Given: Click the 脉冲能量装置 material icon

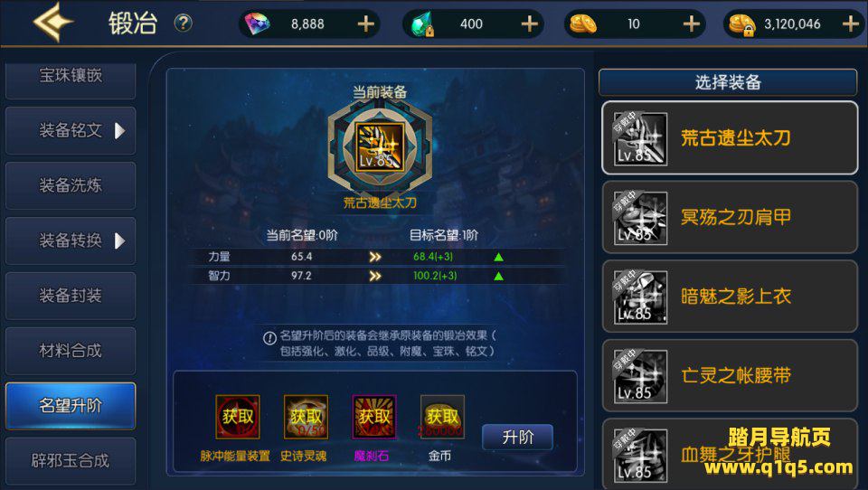Looking at the screenshot, I should point(238,417).
